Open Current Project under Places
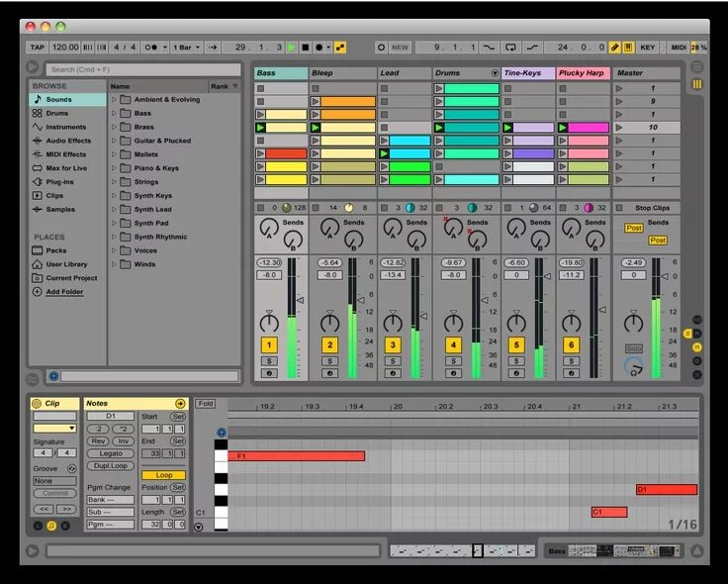This screenshot has width=728, height=584. tap(68, 278)
